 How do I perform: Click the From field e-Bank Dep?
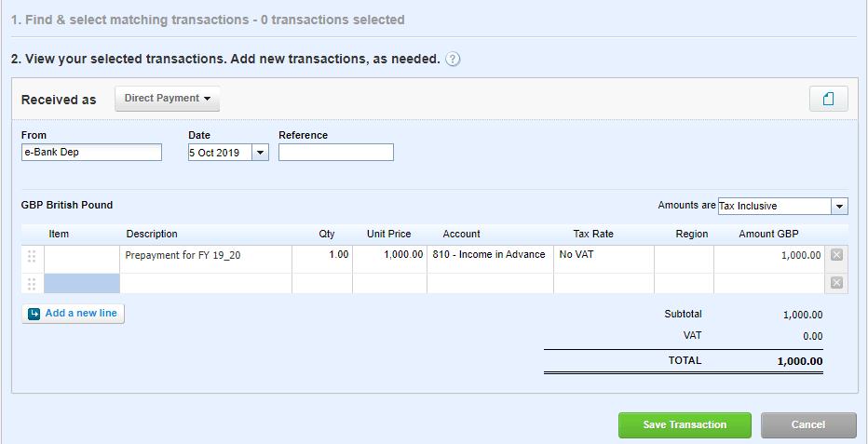91,153
